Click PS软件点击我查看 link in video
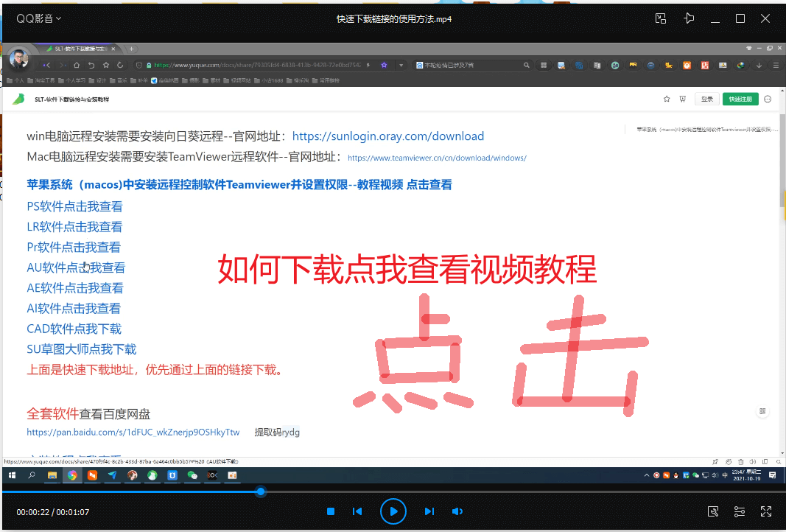 point(74,206)
